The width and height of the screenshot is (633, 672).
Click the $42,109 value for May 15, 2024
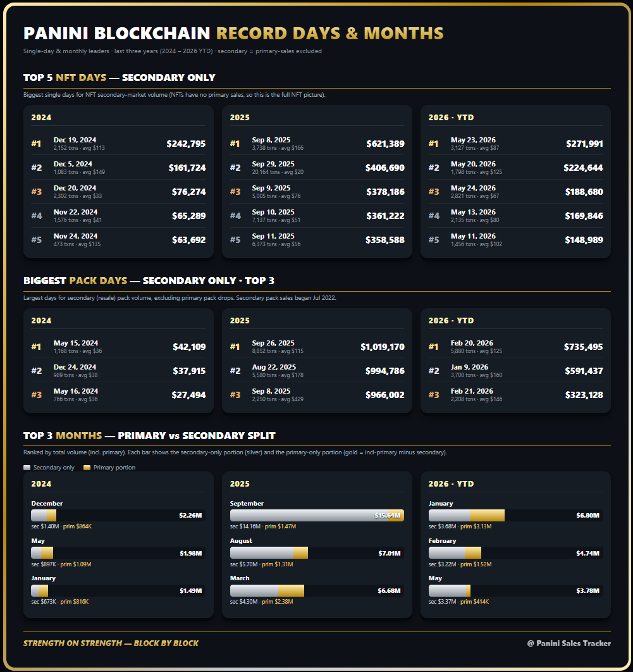(x=189, y=347)
